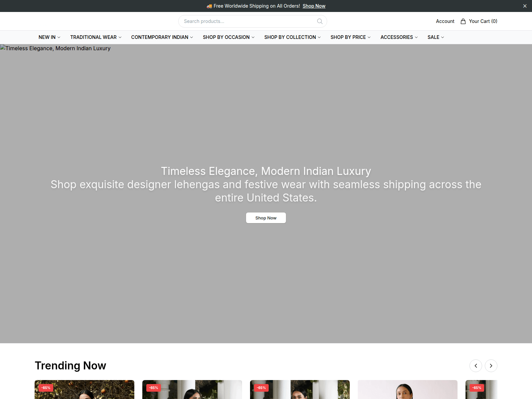
Task: Open the second trending product thumbnail
Action: pos(192,389)
